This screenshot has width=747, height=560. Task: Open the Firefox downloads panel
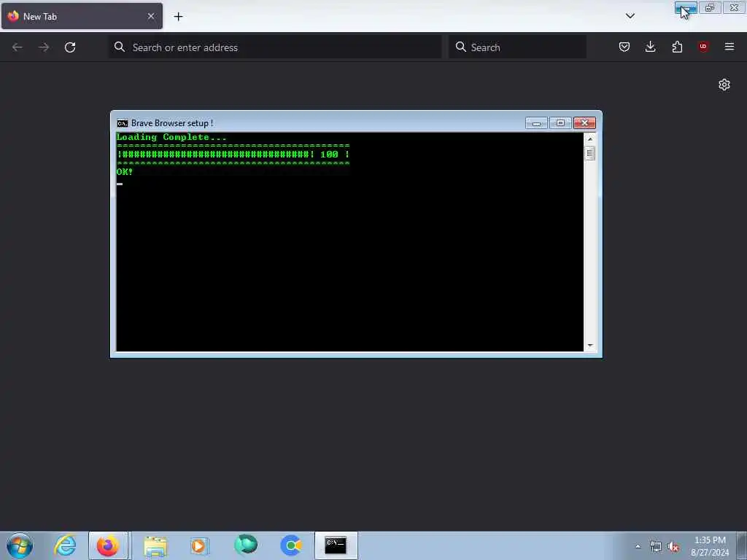pos(650,47)
